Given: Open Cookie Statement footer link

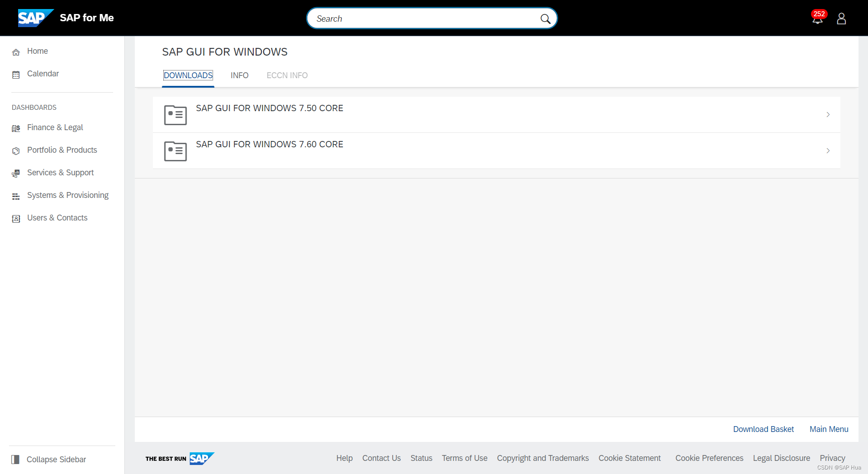Looking at the screenshot, I should 629,458.
